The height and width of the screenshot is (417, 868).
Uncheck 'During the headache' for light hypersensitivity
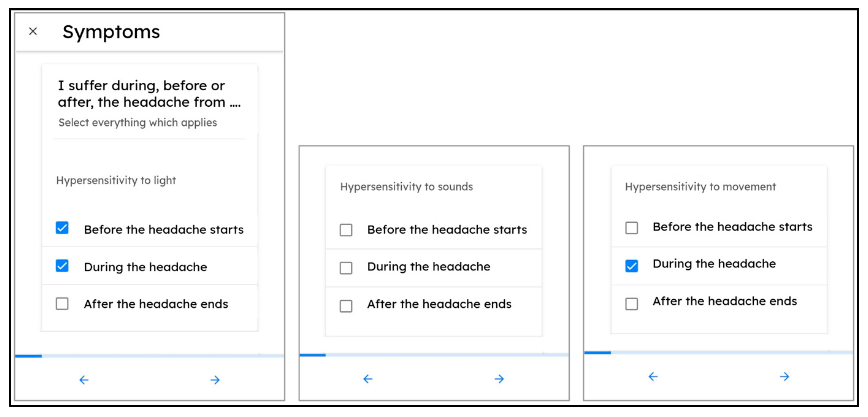point(62,266)
